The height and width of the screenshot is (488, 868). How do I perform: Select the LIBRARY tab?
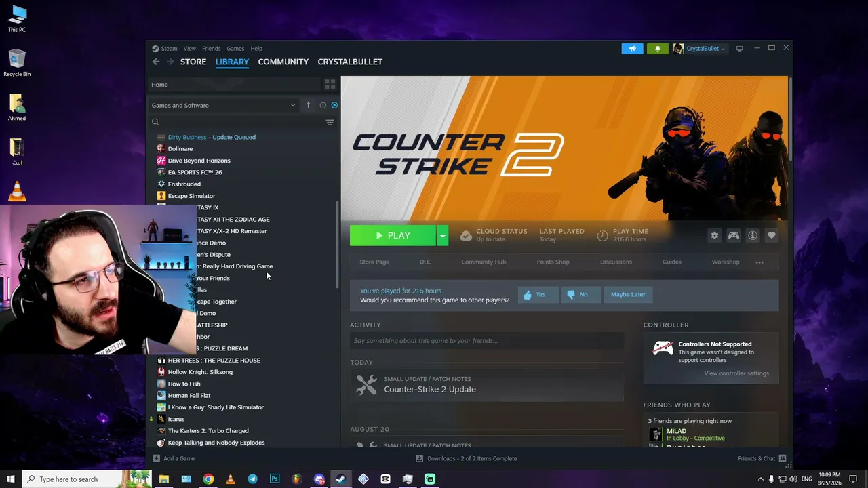[232, 62]
